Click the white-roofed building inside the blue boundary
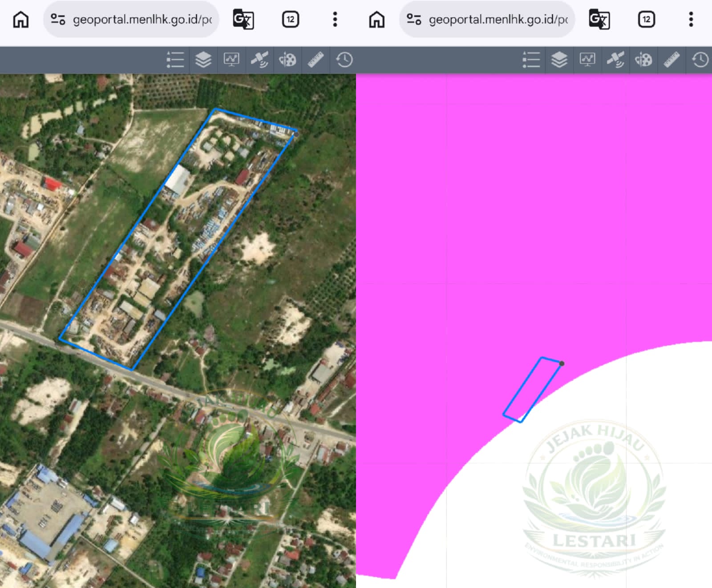This screenshot has width=712, height=588. (x=178, y=180)
